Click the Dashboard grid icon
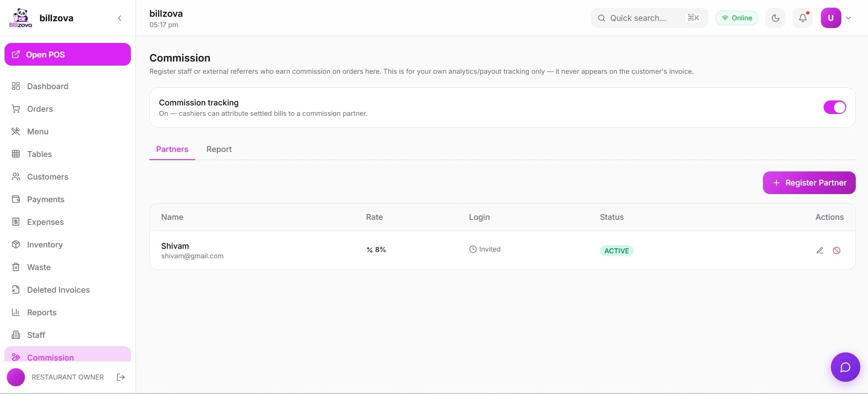The width and height of the screenshot is (868, 394). (x=16, y=86)
